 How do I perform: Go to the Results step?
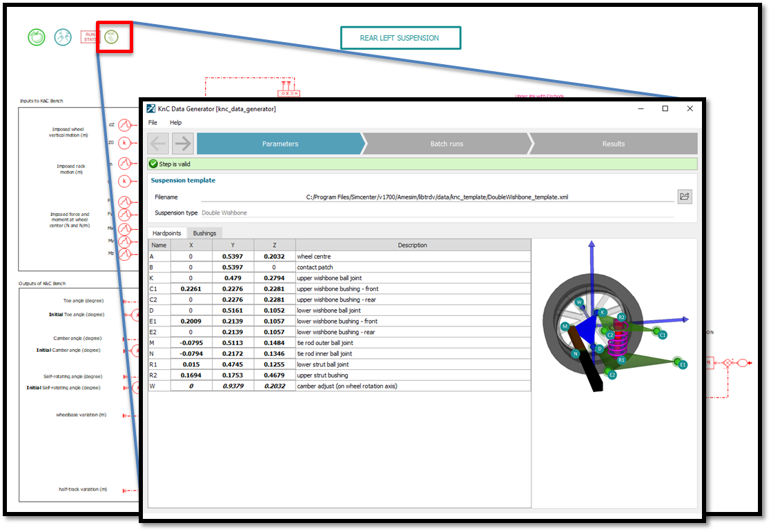click(613, 144)
